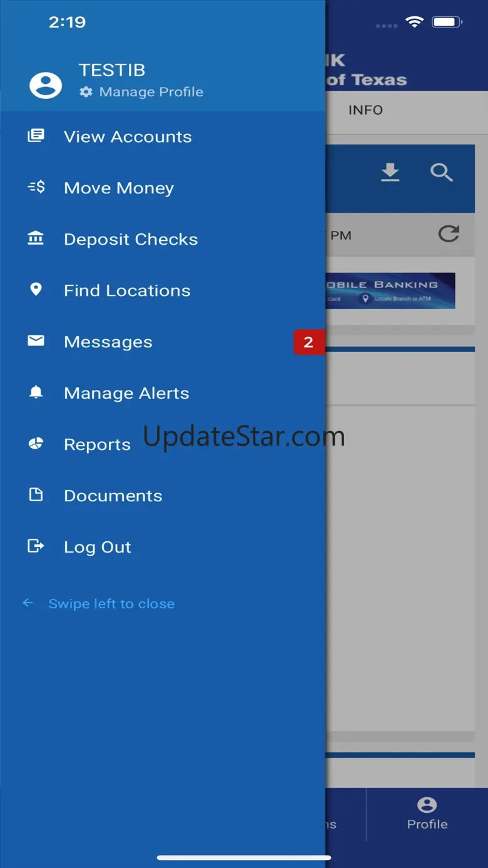Select Move Money from the menu

coord(119,188)
